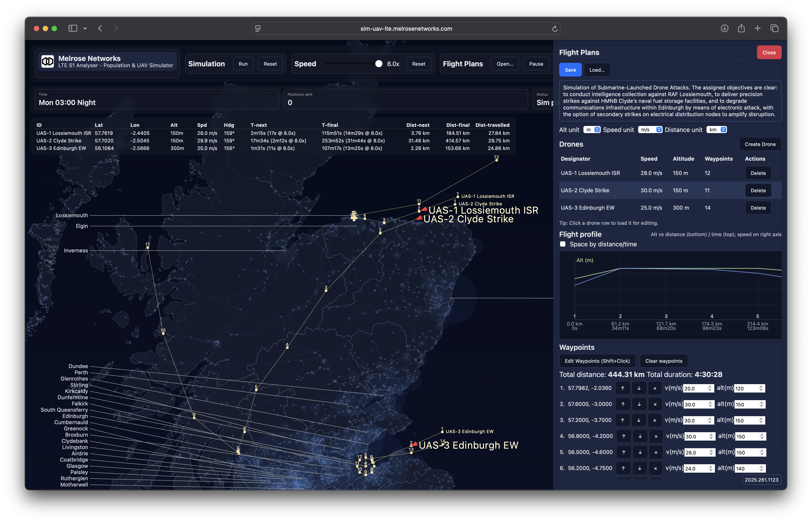
Task: Open the Distance unit dropdown
Action: tap(716, 130)
